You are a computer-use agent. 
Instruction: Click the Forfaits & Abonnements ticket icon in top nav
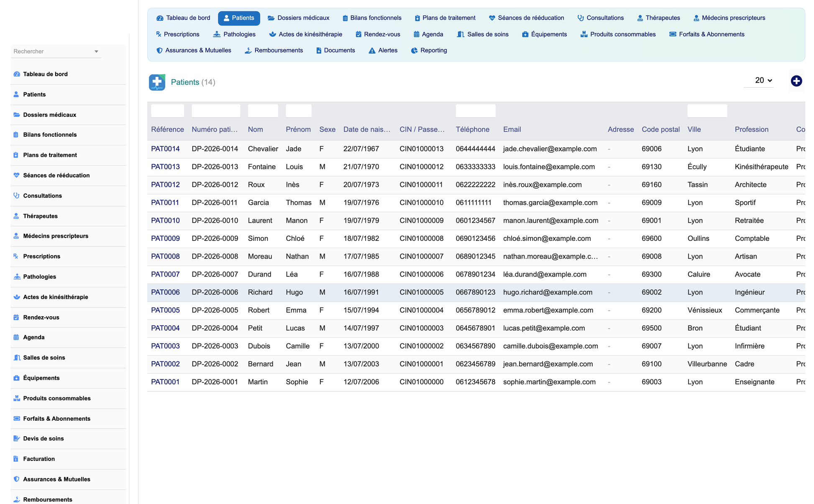point(673,34)
